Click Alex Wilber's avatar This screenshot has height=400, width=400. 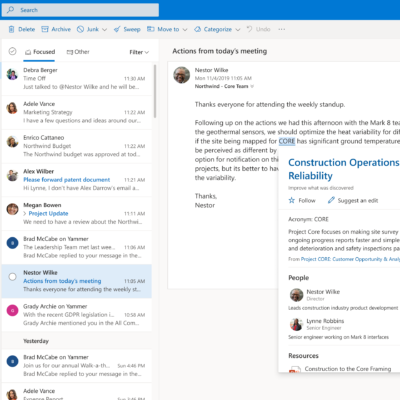coord(12,175)
